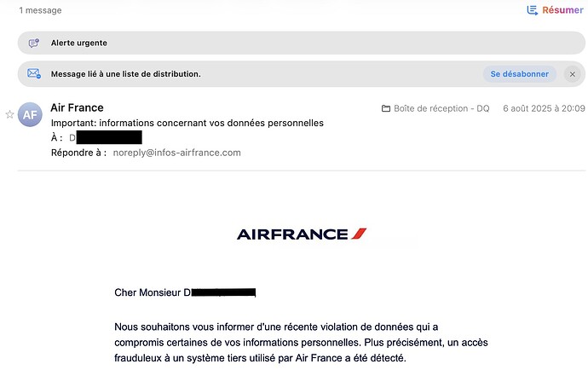Dismiss the distribution list banner
This screenshot has width=588, height=370.
573,74
